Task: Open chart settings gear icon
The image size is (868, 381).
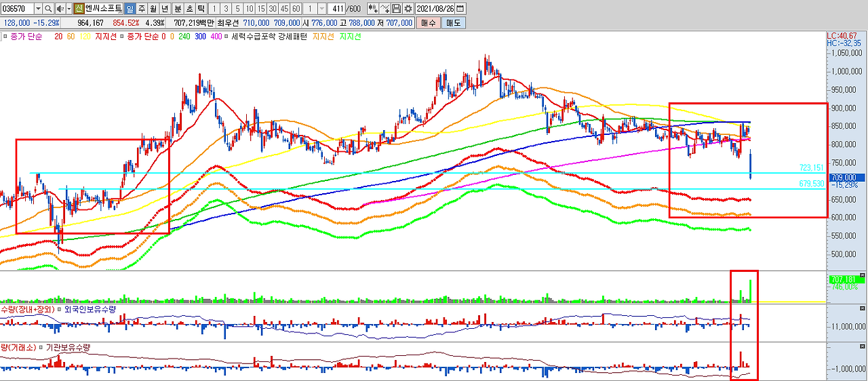Action: [x=408, y=9]
